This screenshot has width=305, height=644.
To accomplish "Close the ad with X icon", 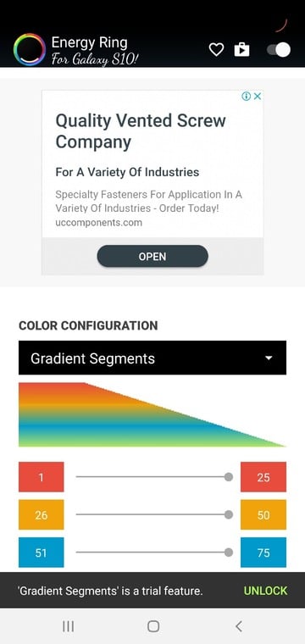I will coord(258,96).
